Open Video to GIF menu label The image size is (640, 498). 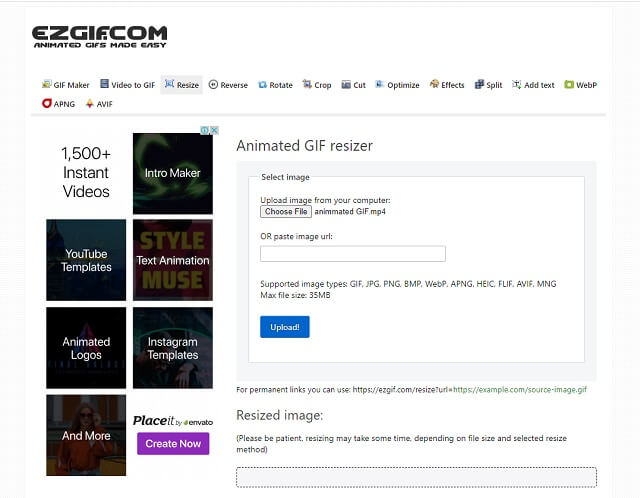tap(133, 85)
